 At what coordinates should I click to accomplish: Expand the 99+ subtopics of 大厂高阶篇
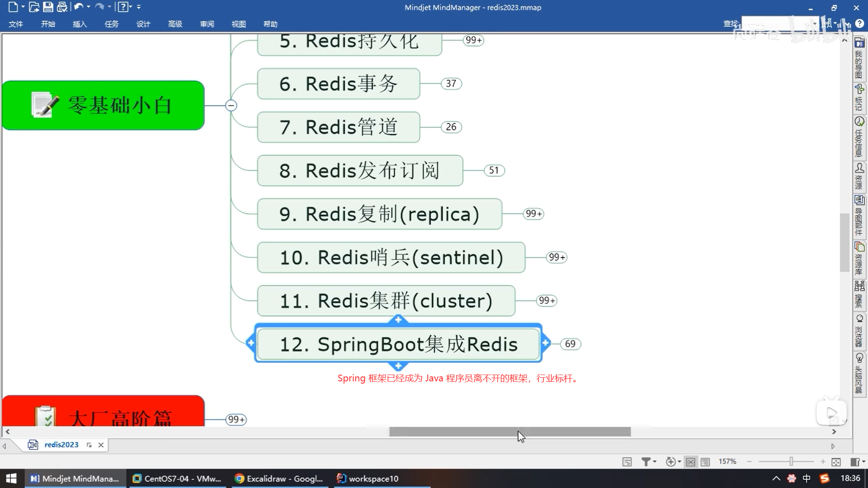236,419
